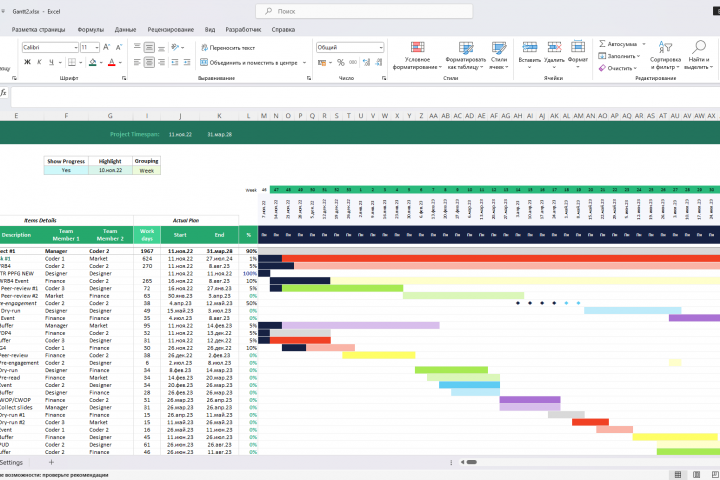Image resolution: width=720 pixels, height=480 pixels.
Task: Open Стили ячеек gallery
Action: coord(499,56)
